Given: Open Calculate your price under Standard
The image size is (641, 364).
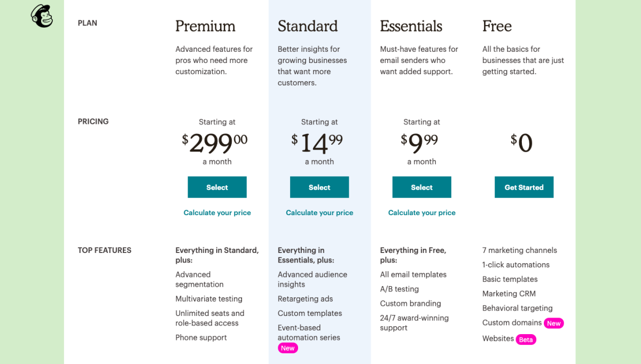Looking at the screenshot, I should point(319,212).
